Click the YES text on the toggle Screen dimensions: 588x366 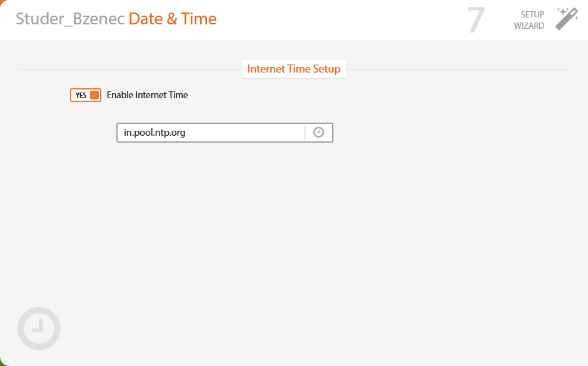(81, 95)
